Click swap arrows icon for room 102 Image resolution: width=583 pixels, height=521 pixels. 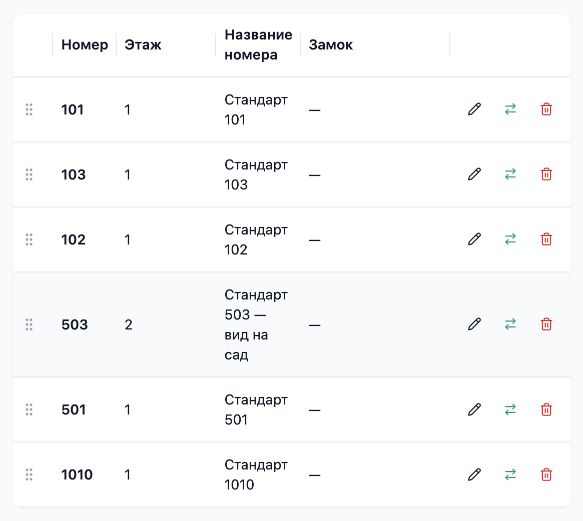click(x=510, y=239)
